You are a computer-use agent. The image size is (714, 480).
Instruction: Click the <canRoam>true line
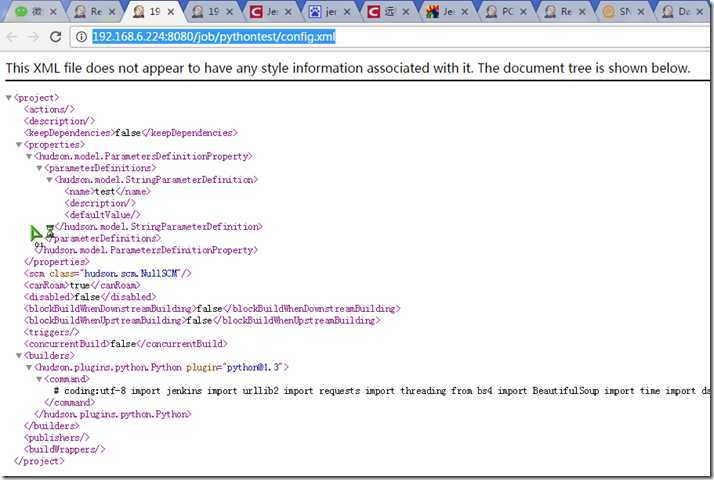click(x=82, y=286)
